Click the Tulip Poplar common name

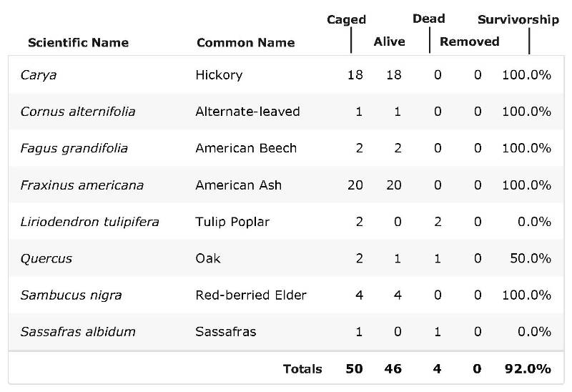point(232,222)
